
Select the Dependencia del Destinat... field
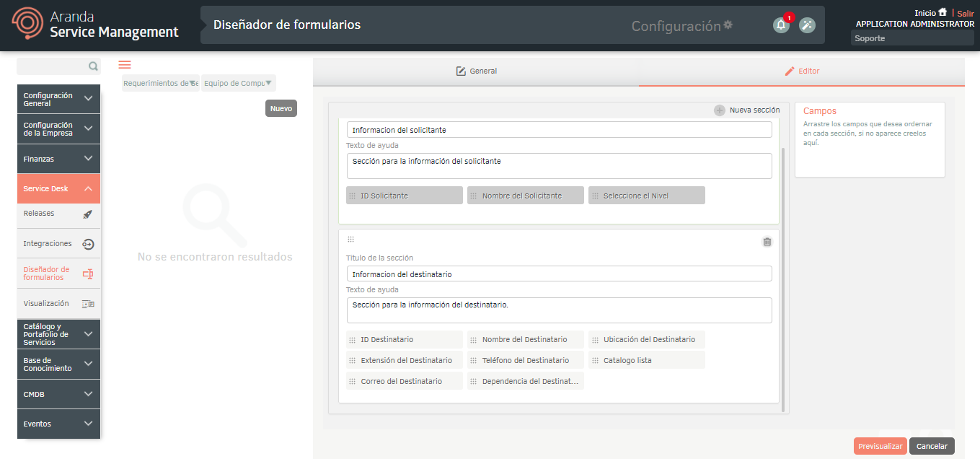tap(526, 381)
